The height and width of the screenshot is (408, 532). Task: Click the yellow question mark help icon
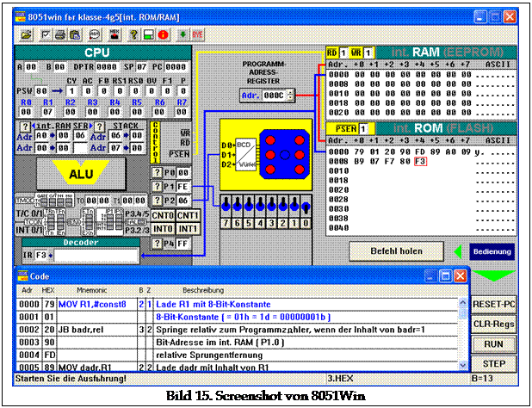coord(133,34)
